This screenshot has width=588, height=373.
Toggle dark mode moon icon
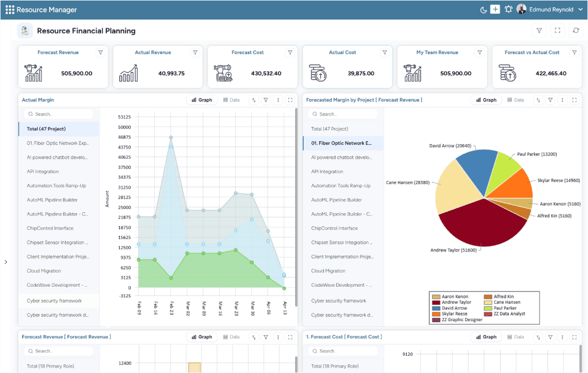pos(483,10)
